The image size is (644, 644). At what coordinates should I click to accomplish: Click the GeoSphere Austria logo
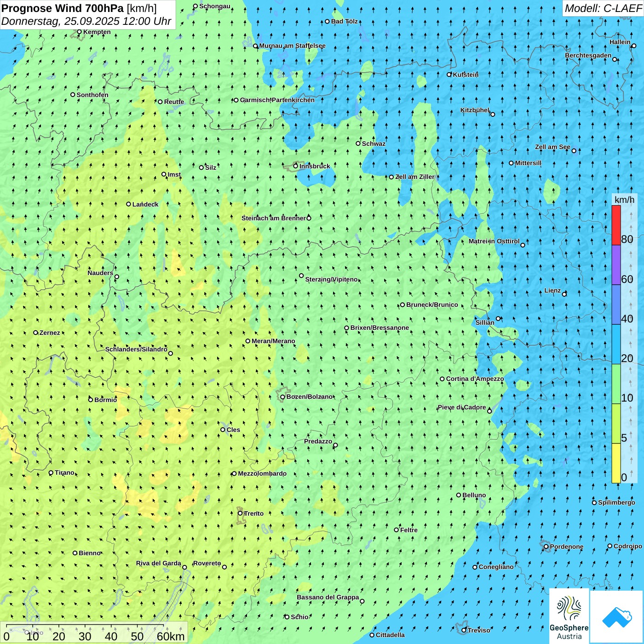click(x=569, y=616)
